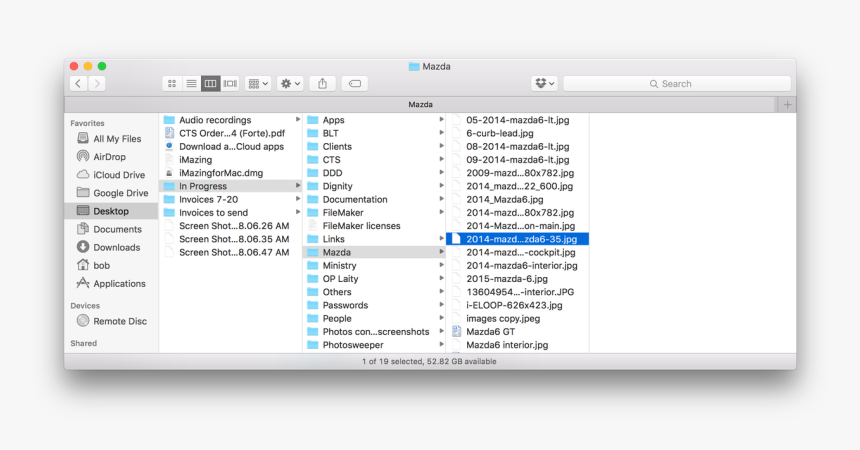Open the FileMaker folder

coord(374,212)
